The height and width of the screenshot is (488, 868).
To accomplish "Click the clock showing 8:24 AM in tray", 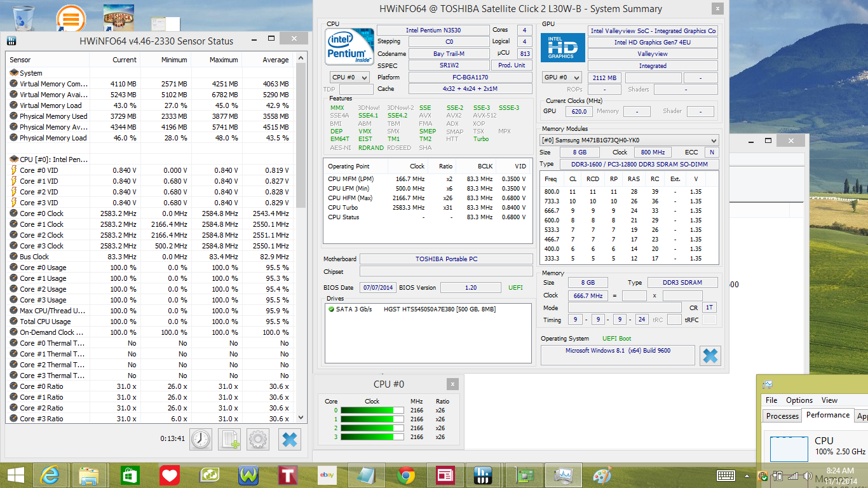I will click(840, 471).
